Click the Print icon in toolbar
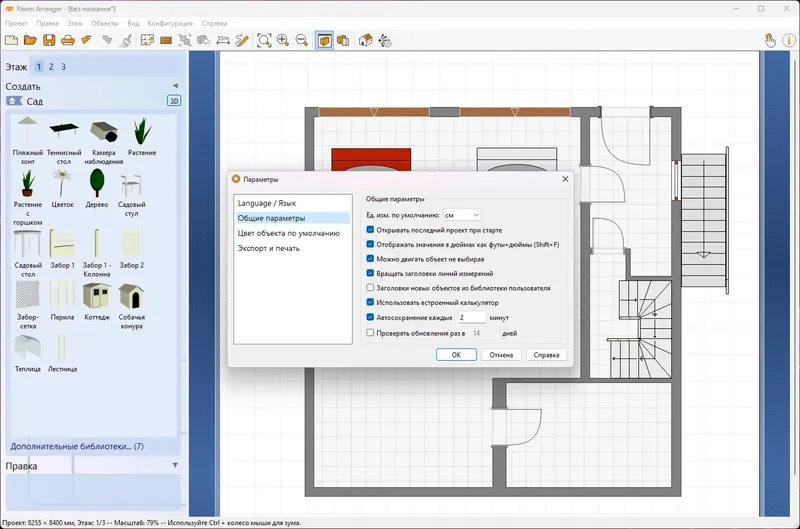Screen dimensions: 800x529 click(67, 40)
